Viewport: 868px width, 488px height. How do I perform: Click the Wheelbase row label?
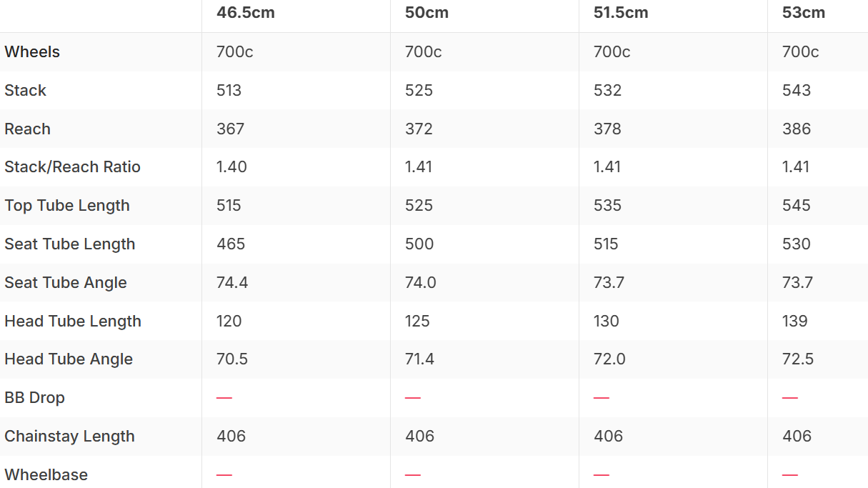click(46, 475)
